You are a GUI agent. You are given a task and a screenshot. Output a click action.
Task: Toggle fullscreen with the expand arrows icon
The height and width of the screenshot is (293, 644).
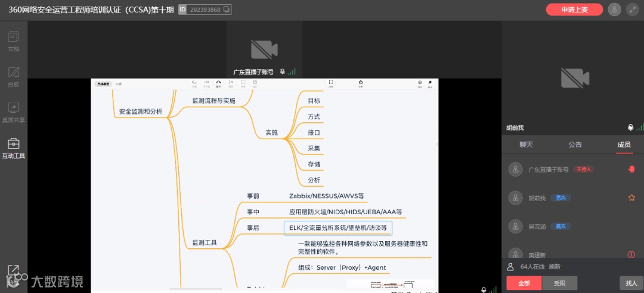(633, 10)
